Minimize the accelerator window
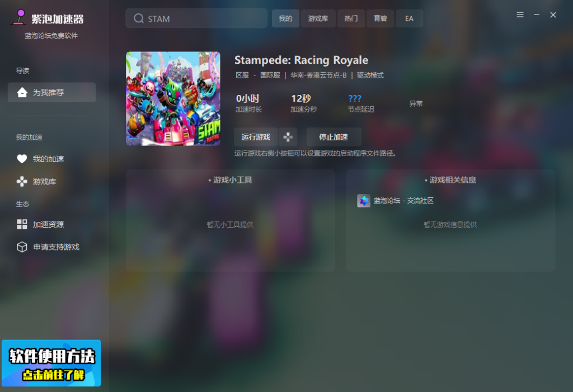Viewport: 573px width, 392px height. point(537,15)
